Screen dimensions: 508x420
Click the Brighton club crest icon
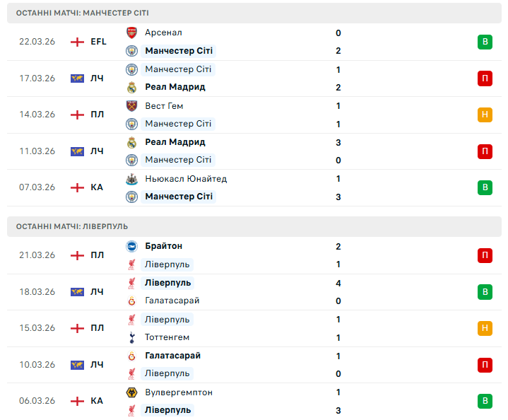pos(131,246)
